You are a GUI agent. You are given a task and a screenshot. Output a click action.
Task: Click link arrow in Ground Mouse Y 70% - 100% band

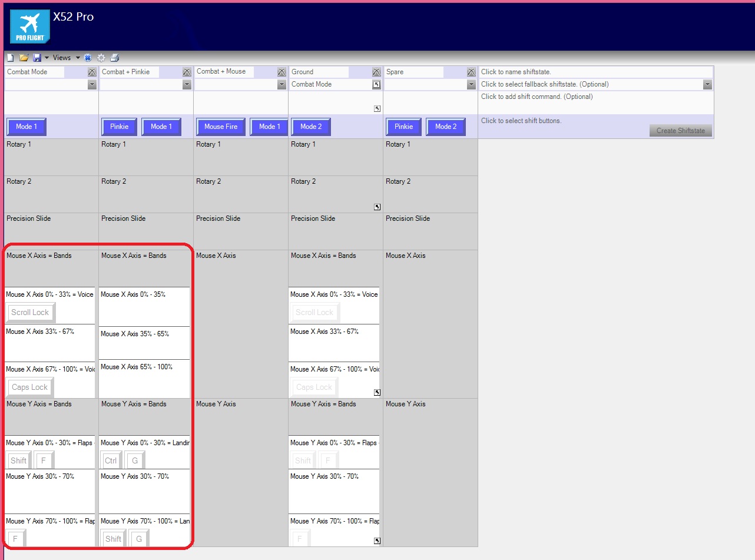click(377, 541)
